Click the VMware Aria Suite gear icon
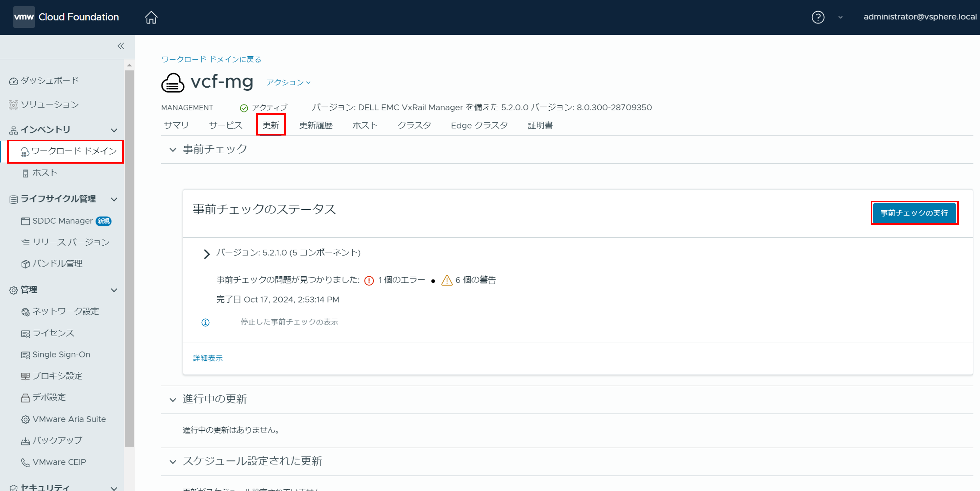980x491 pixels. click(25, 419)
